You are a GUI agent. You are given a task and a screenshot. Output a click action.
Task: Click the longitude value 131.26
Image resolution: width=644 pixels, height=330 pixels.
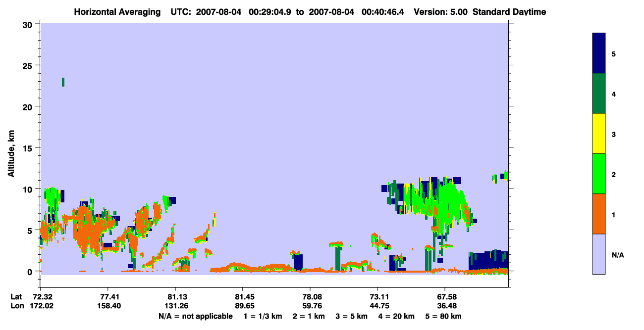click(x=175, y=306)
